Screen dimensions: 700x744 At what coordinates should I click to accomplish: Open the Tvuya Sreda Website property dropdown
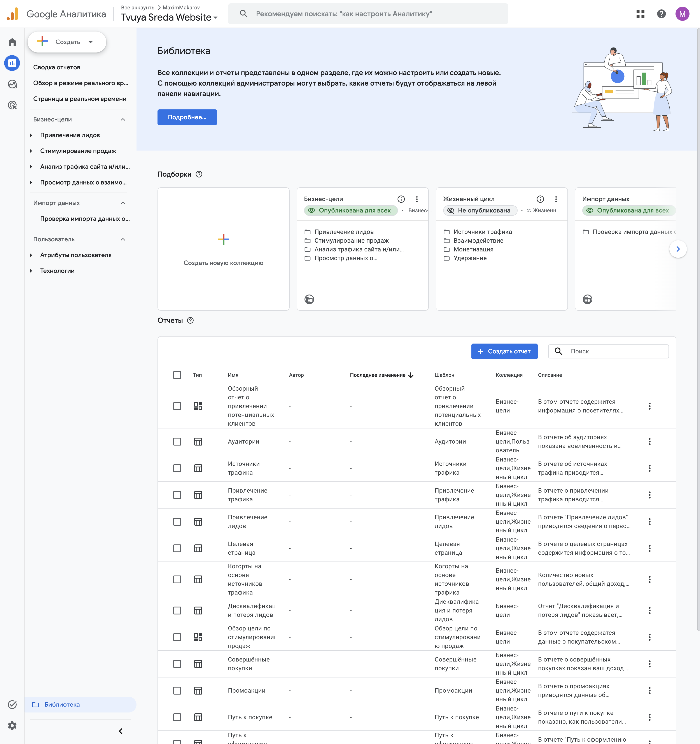point(169,17)
